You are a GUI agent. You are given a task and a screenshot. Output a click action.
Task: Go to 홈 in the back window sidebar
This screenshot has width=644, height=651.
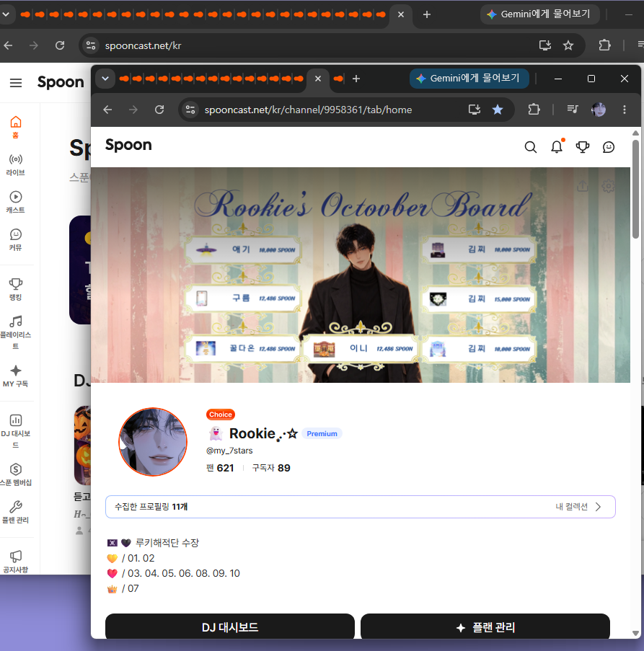click(x=16, y=127)
